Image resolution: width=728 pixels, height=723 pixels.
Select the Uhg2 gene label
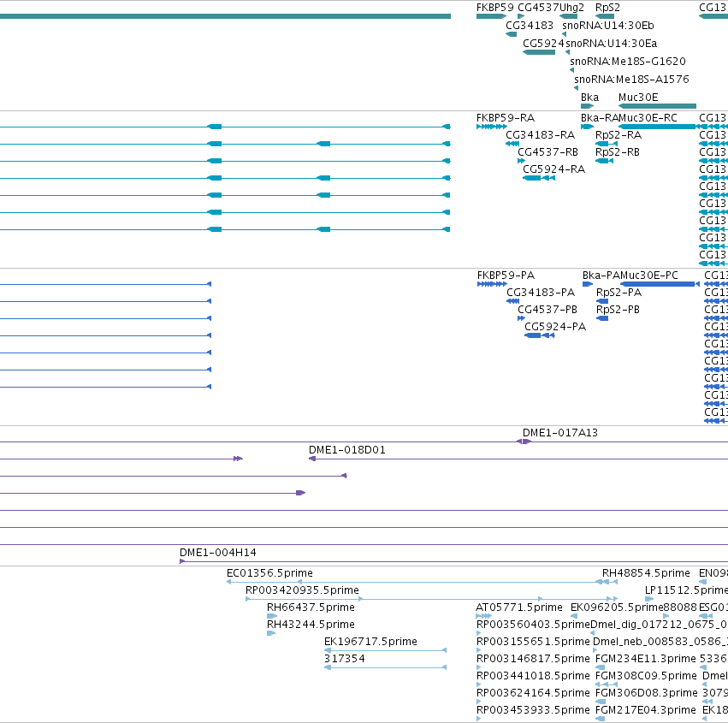[x=571, y=8]
